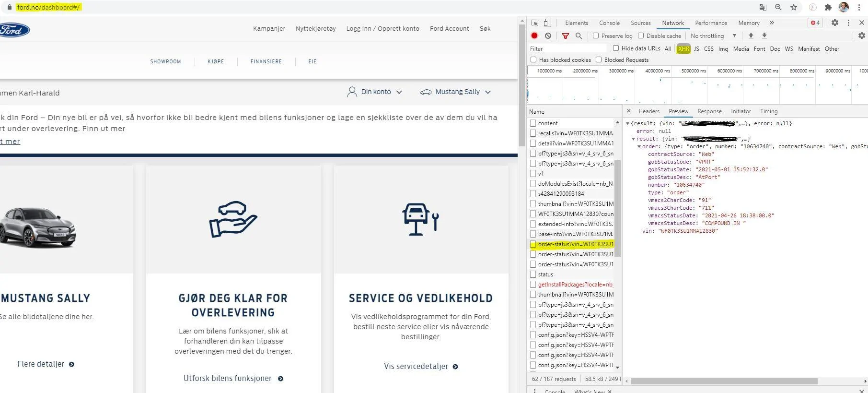Open the Chrome profile avatar
Screen dimensions: 868x393
844,7
